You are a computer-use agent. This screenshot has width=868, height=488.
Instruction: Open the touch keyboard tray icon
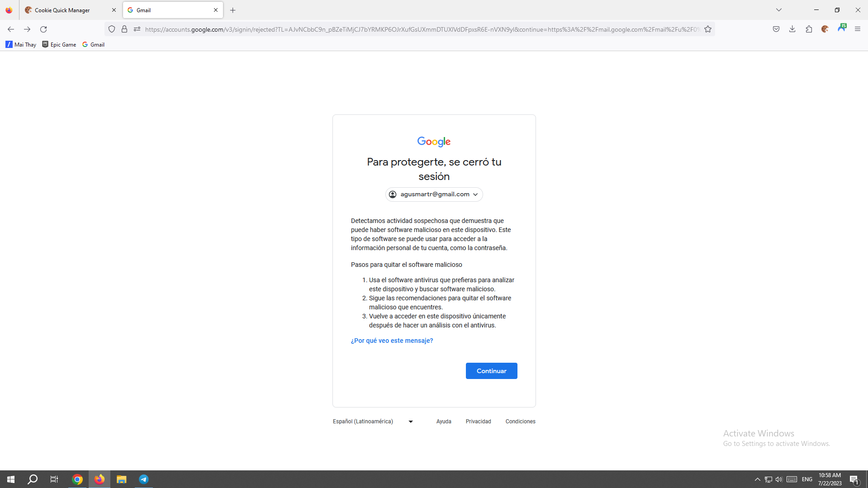[x=792, y=479]
